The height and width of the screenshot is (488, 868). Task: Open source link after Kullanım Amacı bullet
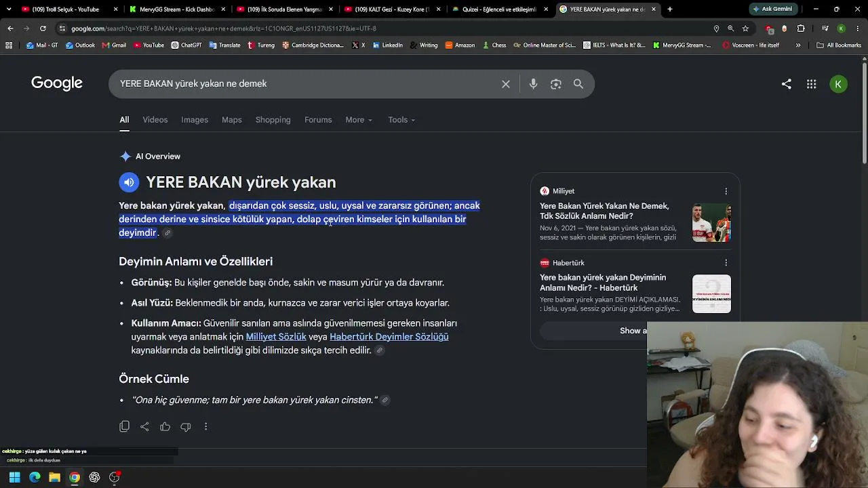click(x=380, y=350)
